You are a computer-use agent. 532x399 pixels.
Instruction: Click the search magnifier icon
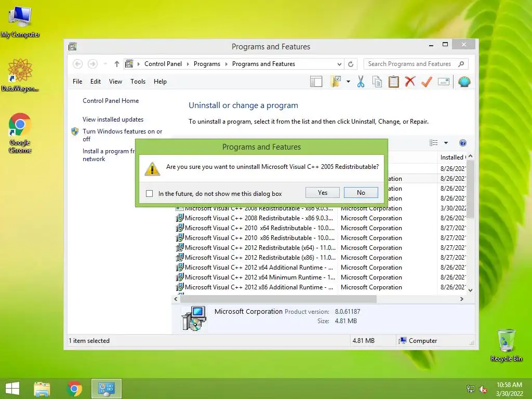coord(461,64)
